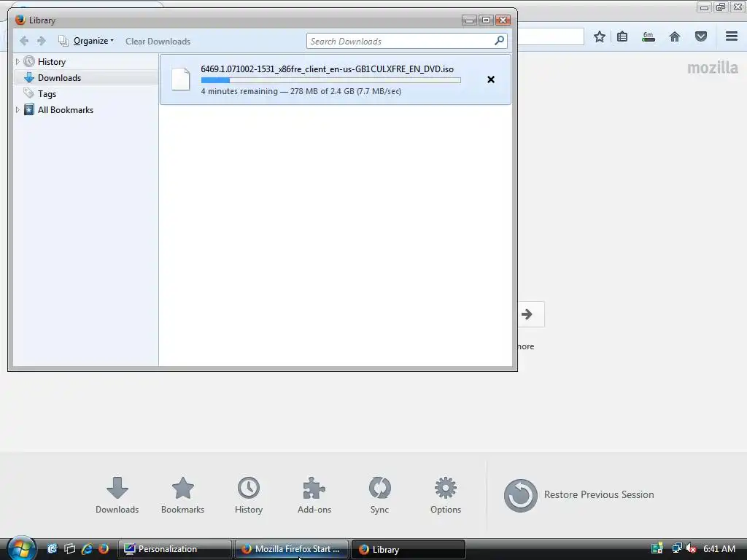Select the 6469.1.071002-1531 ISO filename

click(327, 69)
